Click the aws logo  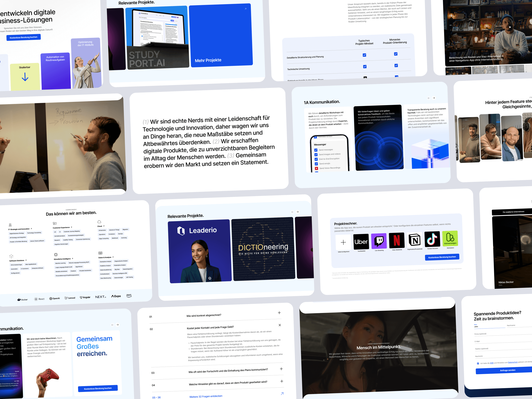pos(129,296)
